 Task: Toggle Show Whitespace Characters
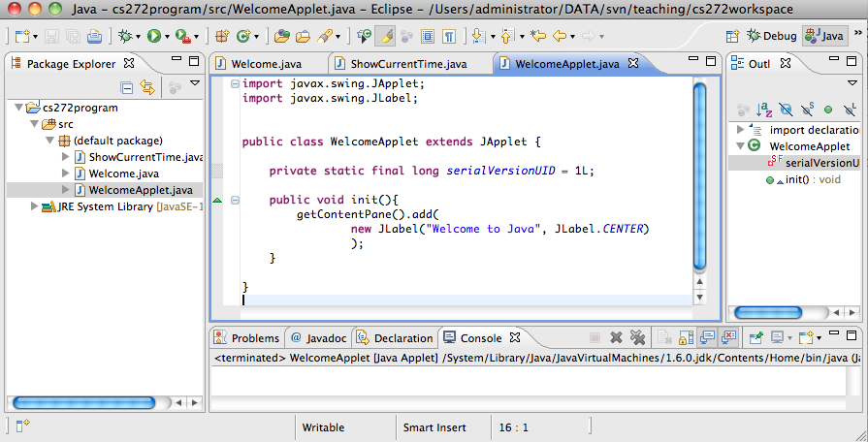pyautogui.click(x=449, y=37)
